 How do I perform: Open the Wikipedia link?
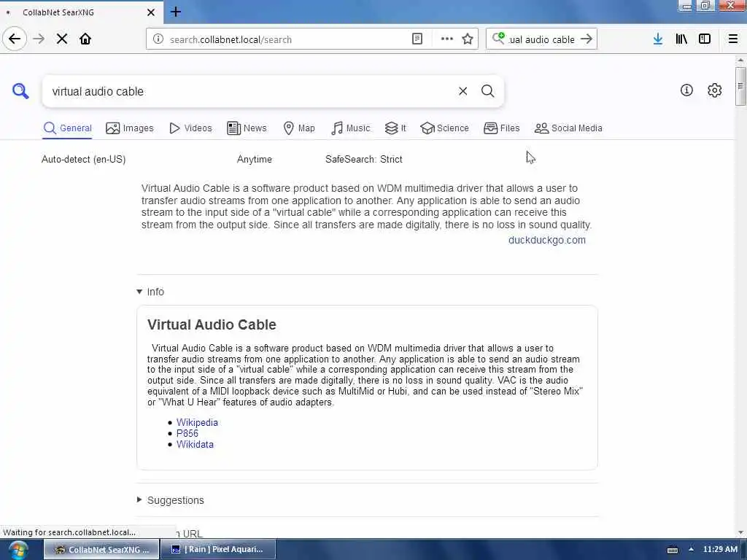click(x=197, y=422)
